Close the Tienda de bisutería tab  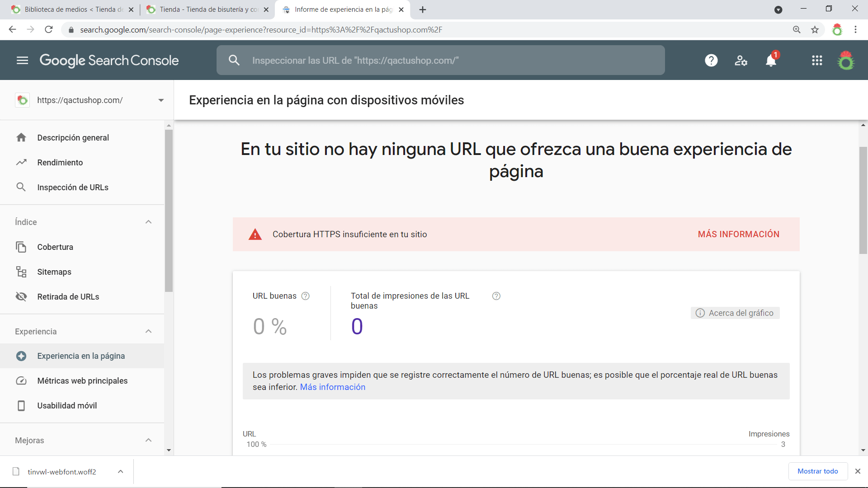point(266,9)
